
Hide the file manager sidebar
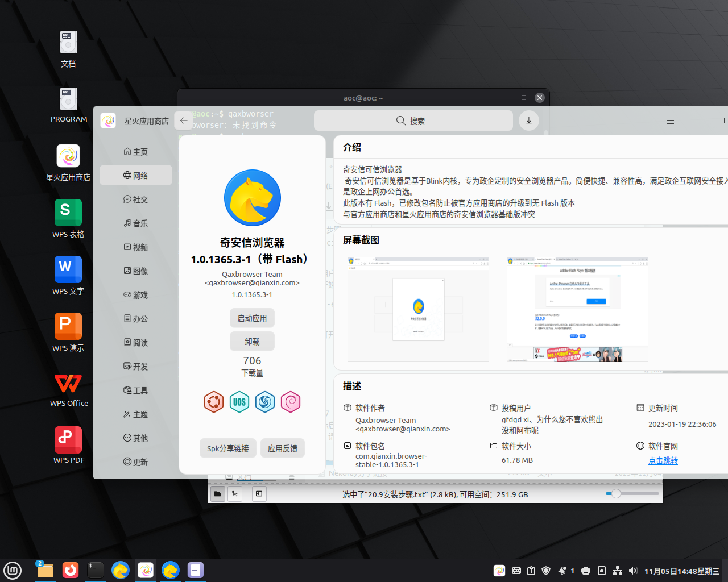[x=259, y=494]
